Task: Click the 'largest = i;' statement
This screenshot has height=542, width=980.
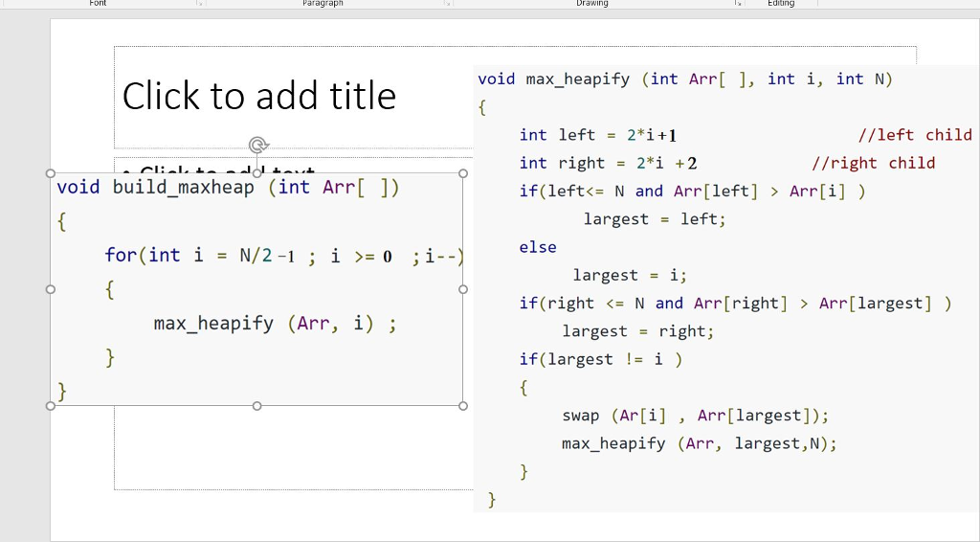Action: [630, 275]
